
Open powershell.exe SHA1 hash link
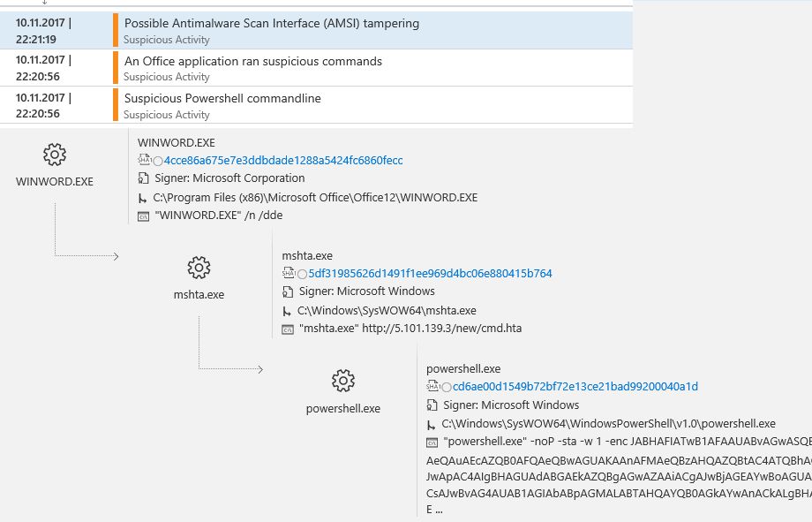click(575, 387)
